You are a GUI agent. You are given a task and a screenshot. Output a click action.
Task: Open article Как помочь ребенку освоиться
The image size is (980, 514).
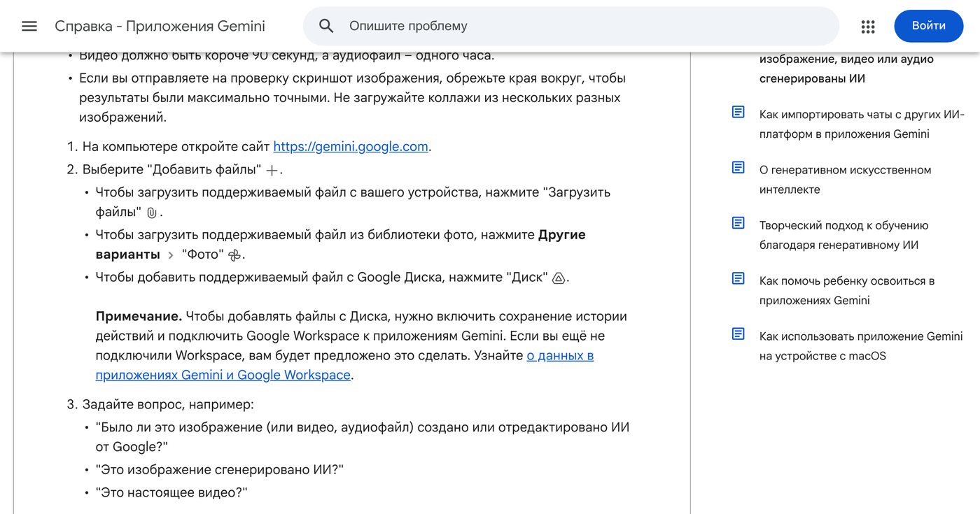pos(847,290)
